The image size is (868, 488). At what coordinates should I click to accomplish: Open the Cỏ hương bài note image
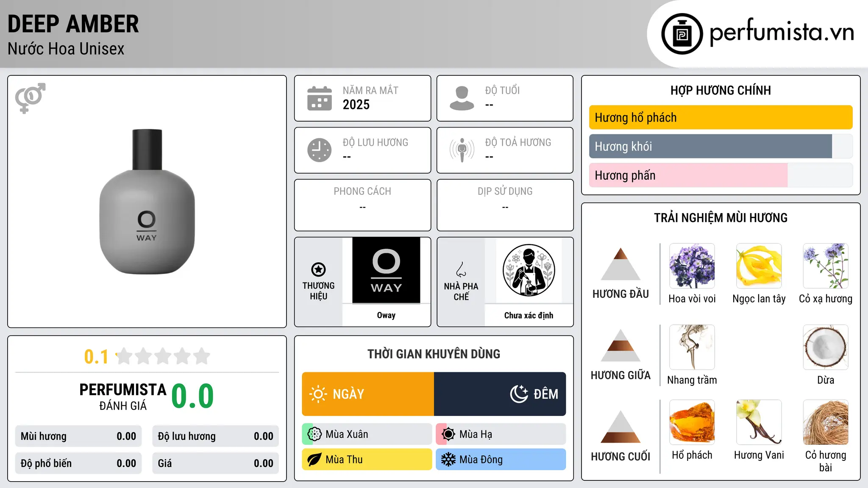[x=826, y=422]
